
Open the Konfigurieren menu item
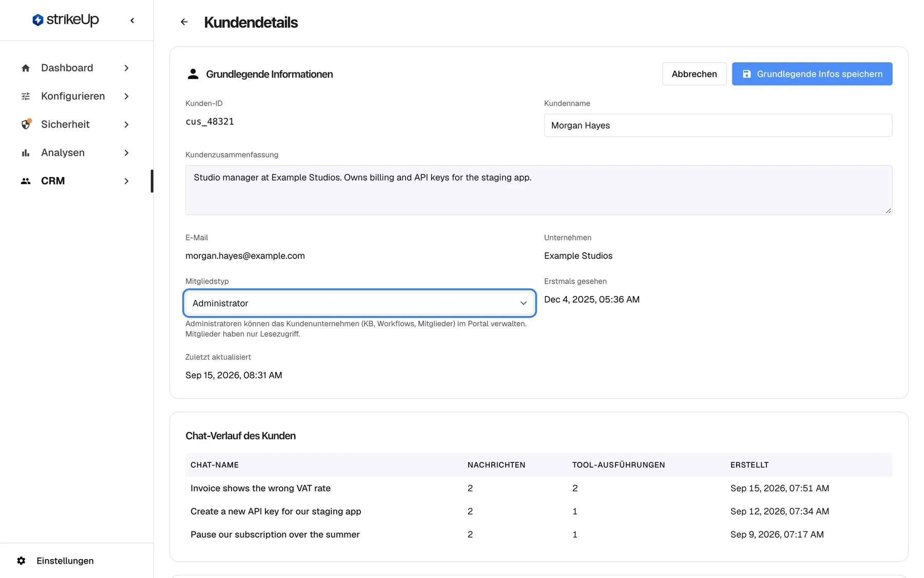(76, 97)
